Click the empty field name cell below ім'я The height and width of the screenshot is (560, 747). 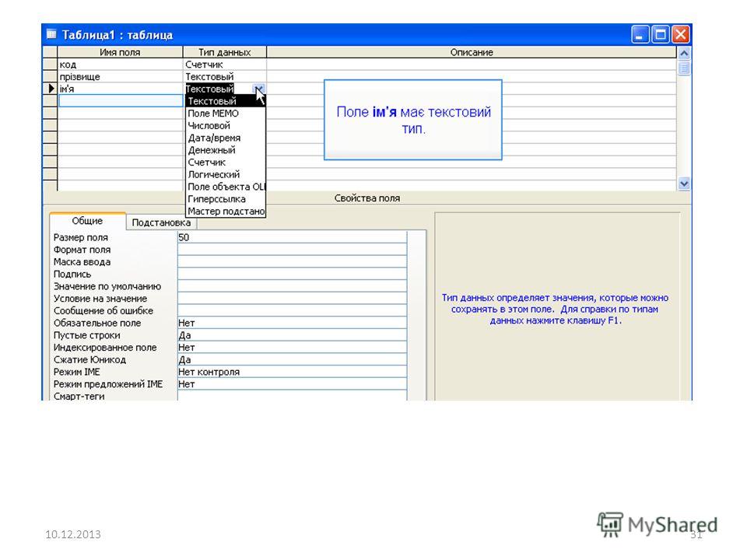point(121,100)
